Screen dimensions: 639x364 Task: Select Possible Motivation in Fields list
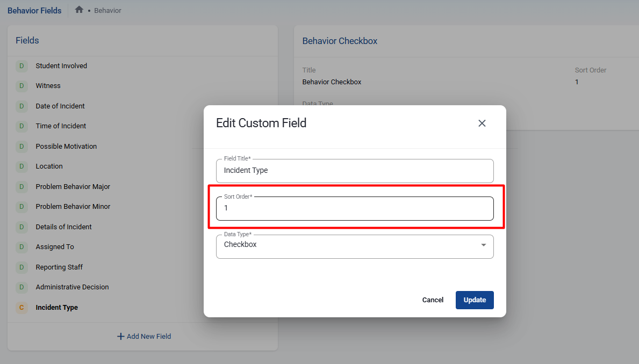click(66, 147)
